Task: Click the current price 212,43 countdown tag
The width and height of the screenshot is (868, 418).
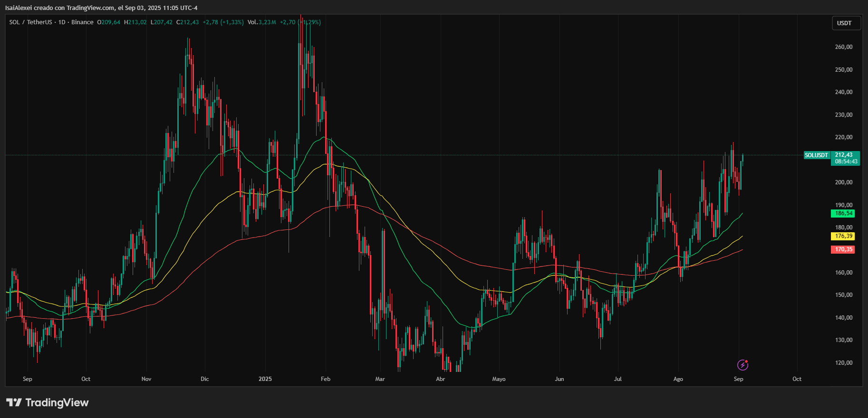Action: (846, 158)
